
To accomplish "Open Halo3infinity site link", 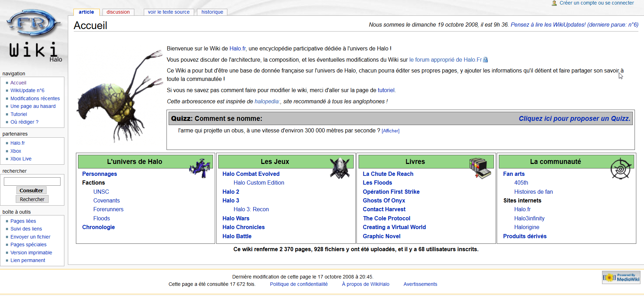I will 529,219.
